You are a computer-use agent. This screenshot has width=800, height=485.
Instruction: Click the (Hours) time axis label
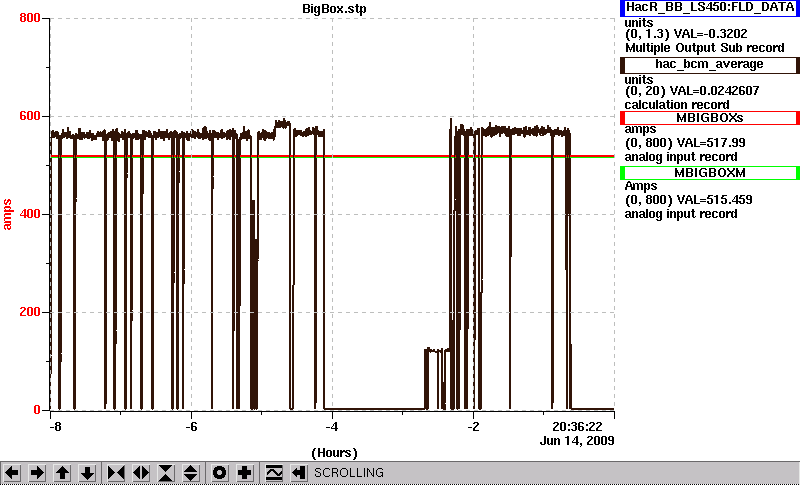pyautogui.click(x=334, y=453)
